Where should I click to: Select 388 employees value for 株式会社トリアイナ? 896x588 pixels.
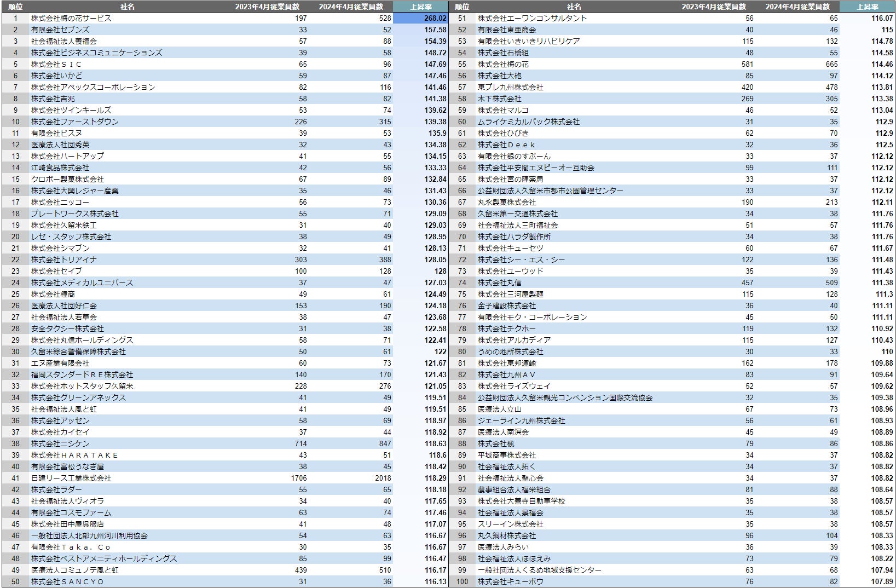385,260
